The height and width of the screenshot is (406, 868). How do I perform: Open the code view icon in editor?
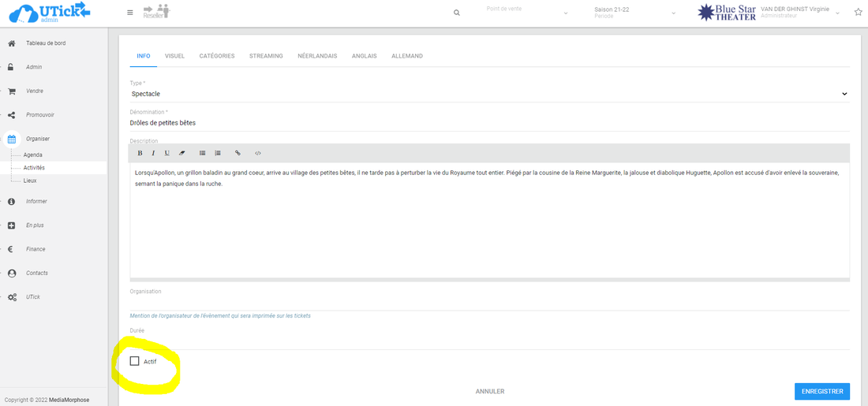(x=258, y=153)
